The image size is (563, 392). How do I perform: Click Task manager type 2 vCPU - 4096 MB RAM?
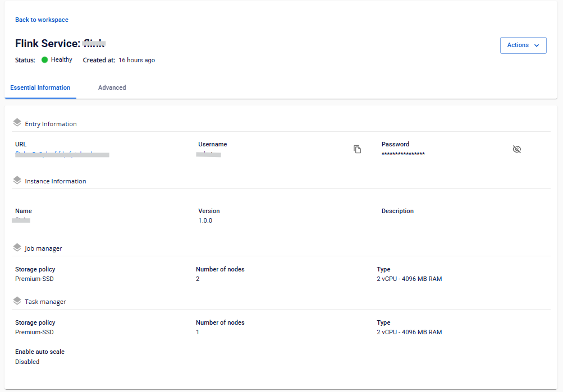pyautogui.click(x=409, y=332)
